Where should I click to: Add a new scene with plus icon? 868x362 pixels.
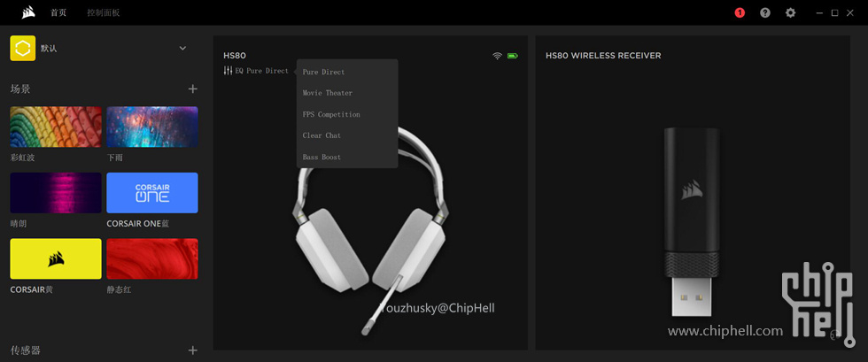tap(193, 89)
